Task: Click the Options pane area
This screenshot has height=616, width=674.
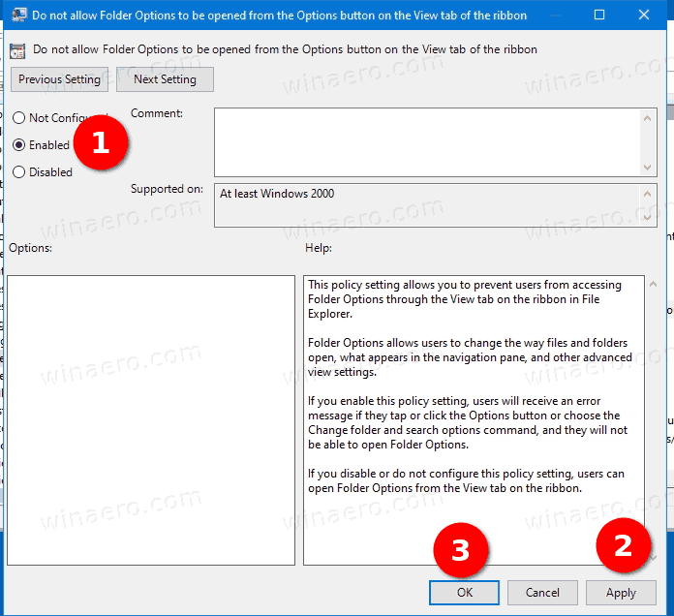Action: pos(151,420)
